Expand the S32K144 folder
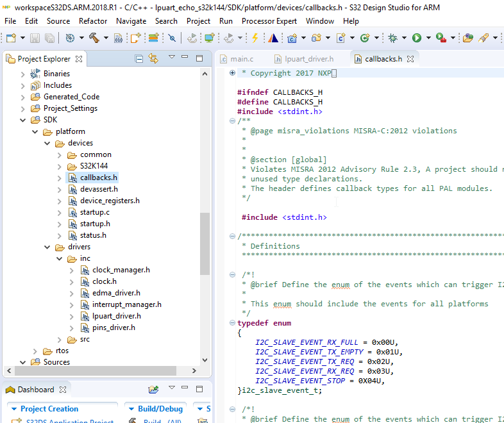 point(60,166)
